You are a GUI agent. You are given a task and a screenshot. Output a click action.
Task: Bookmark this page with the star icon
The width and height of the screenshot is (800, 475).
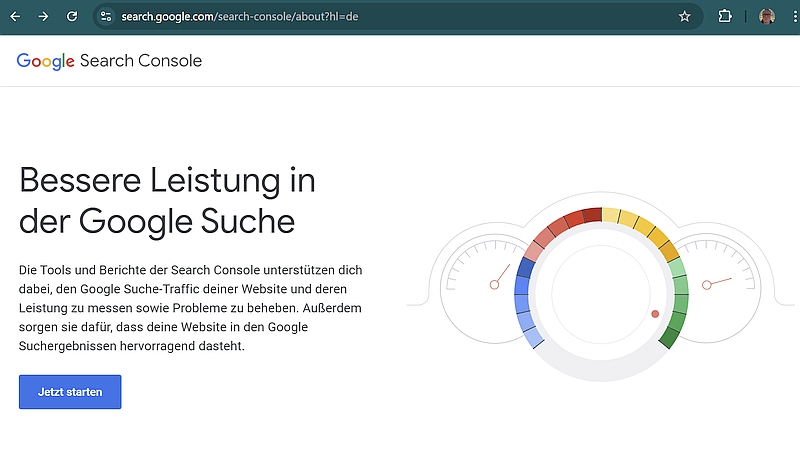tap(685, 16)
